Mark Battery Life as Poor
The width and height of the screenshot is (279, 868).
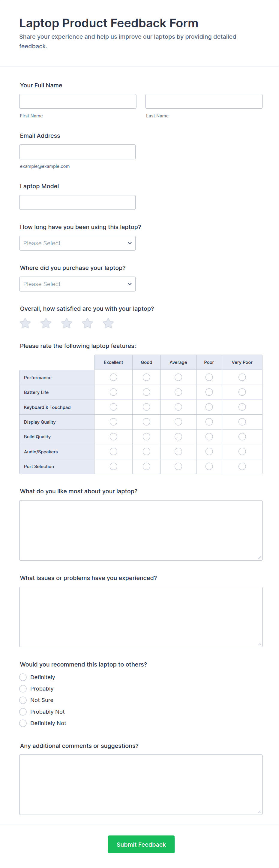click(209, 392)
